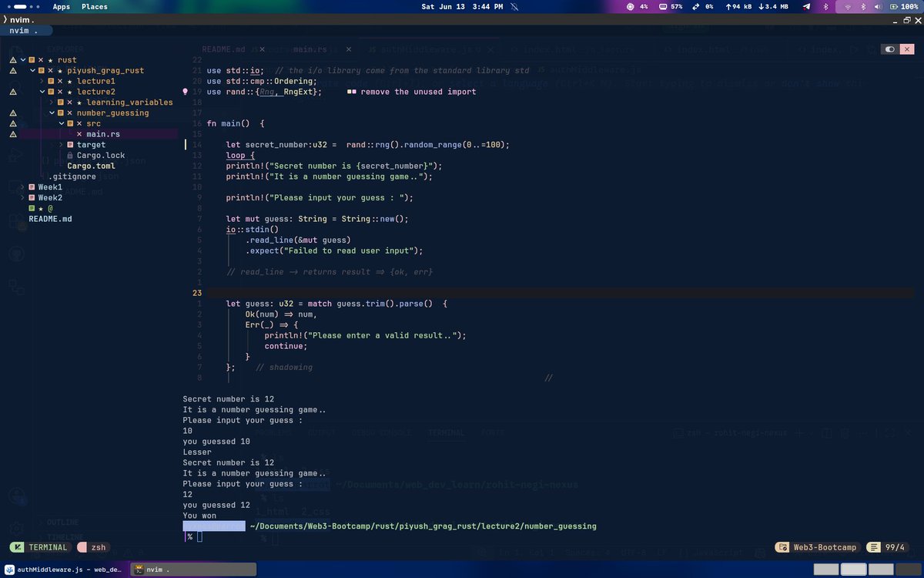The image size is (924, 578).
Task: Click 'remove the unused import' diagnostic text
Action: (x=417, y=92)
